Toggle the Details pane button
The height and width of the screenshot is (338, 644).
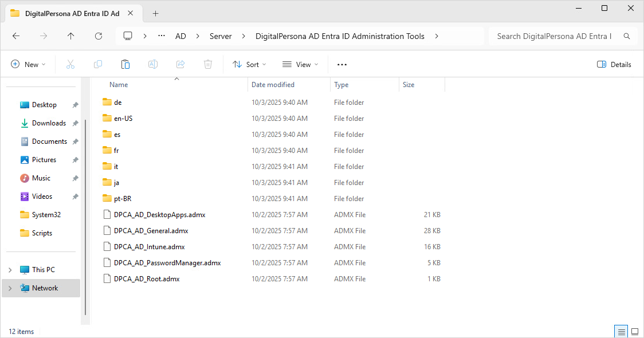pyautogui.click(x=614, y=65)
